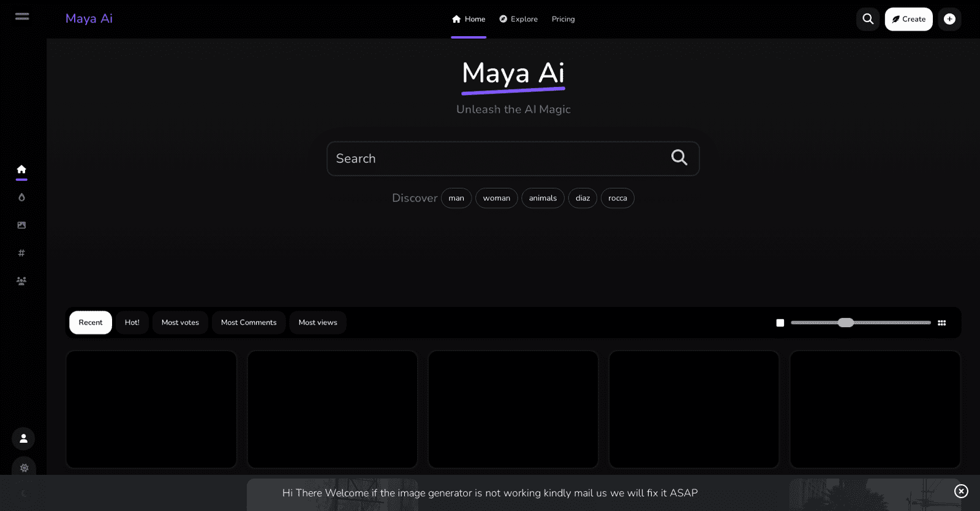Click the sidebar Home icon
The height and width of the screenshot is (511, 980).
(21, 169)
